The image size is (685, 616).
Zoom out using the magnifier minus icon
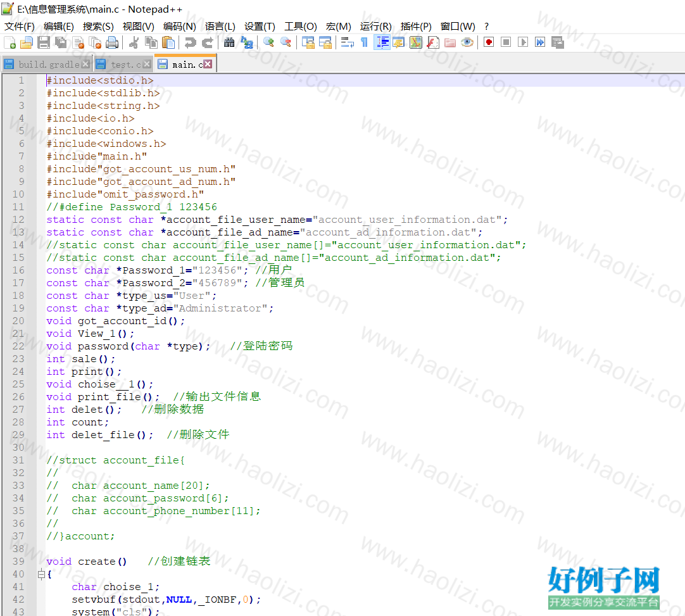(286, 42)
